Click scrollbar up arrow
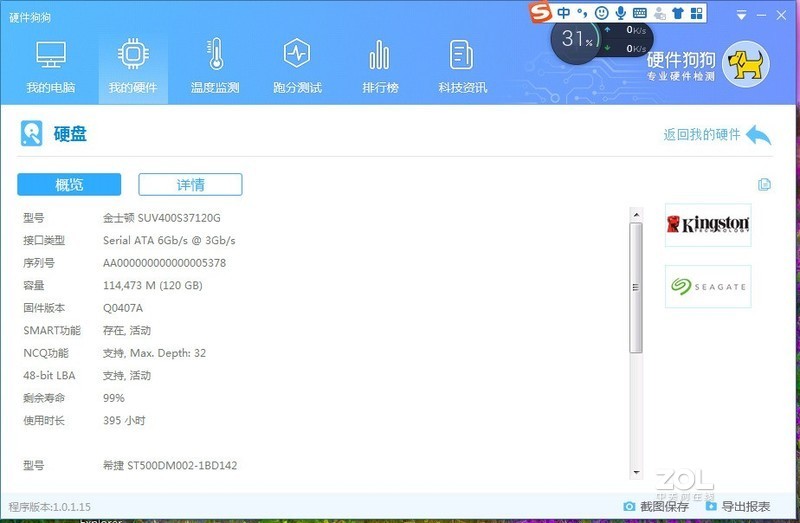The image size is (800, 523). (636, 215)
